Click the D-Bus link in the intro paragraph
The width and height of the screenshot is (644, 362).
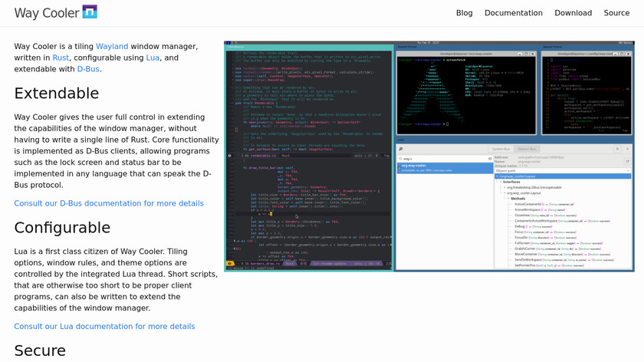pos(88,69)
